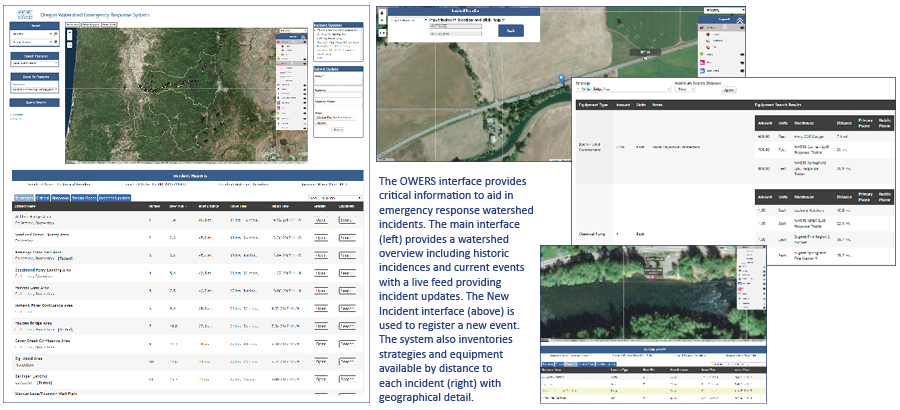This screenshot has height=410, width=900.
Task: Open dropdown right of Incident Reports tabs
Action: [x=335, y=198]
